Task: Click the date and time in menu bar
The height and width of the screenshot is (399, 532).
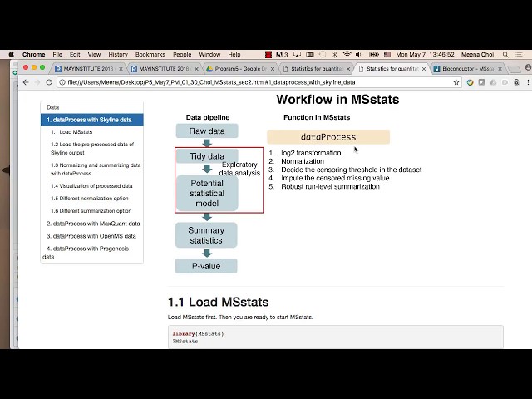Action: click(x=425, y=54)
